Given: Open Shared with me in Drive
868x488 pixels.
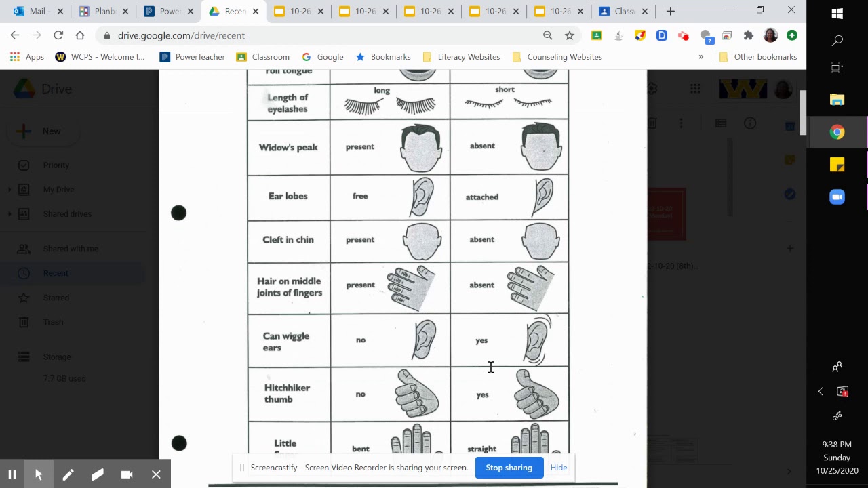Looking at the screenshot, I should [x=71, y=249].
